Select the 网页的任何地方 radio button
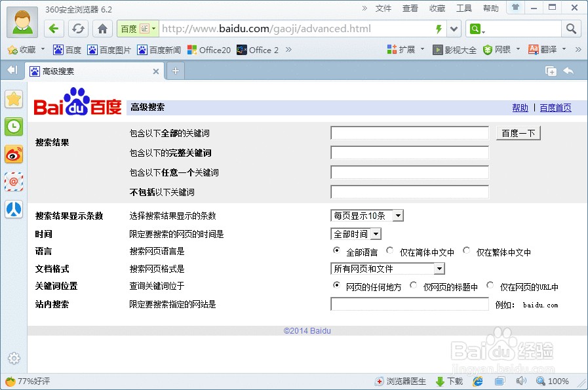Viewport: 588px width, 390px height. [336, 285]
